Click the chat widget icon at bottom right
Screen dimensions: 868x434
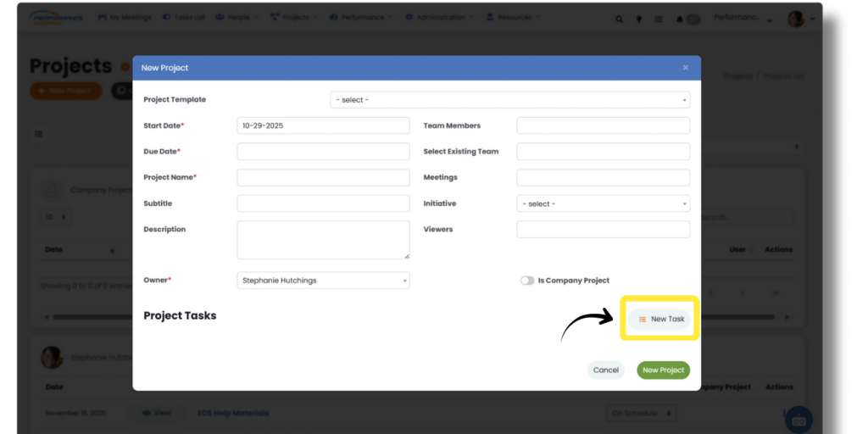point(798,420)
